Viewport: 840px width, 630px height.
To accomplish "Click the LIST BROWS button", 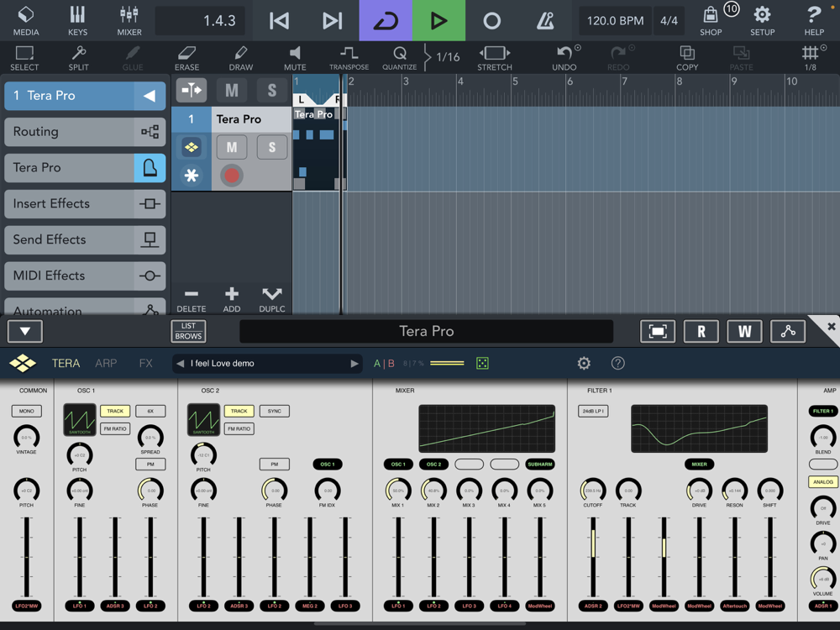I will coord(187,331).
